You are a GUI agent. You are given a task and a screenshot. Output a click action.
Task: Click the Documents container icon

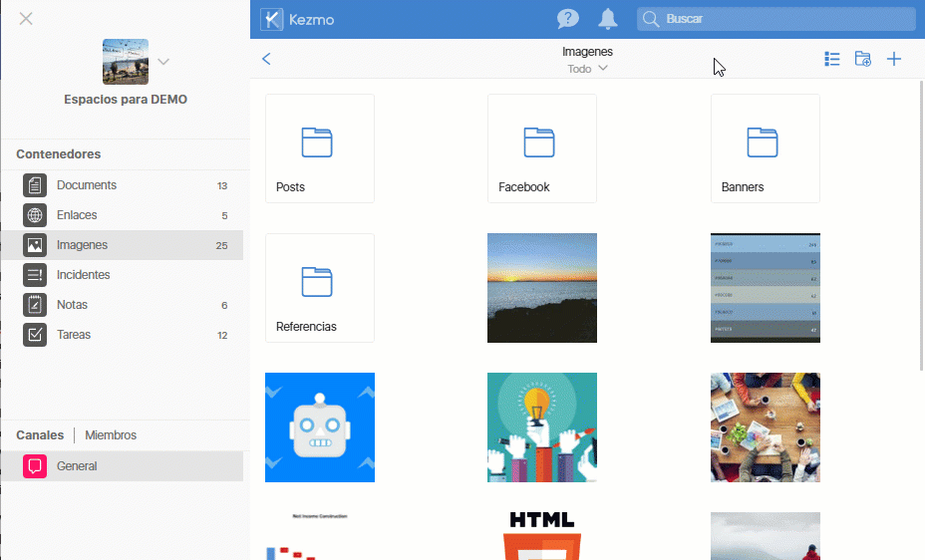pyautogui.click(x=35, y=185)
